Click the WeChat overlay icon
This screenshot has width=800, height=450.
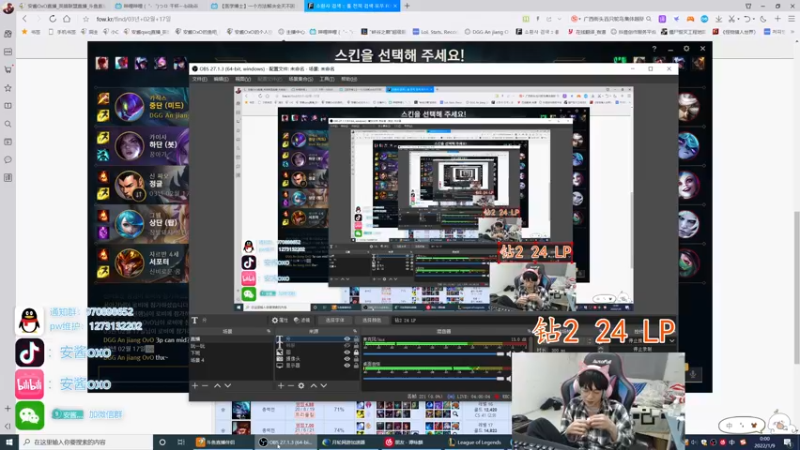pyautogui.click(x=29, y=415)
